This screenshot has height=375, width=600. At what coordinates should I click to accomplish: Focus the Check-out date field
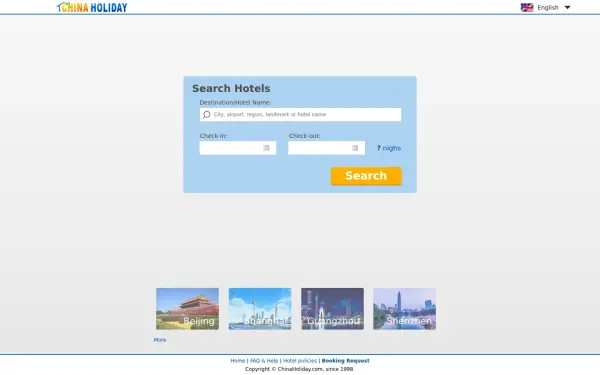coord(326,148)
